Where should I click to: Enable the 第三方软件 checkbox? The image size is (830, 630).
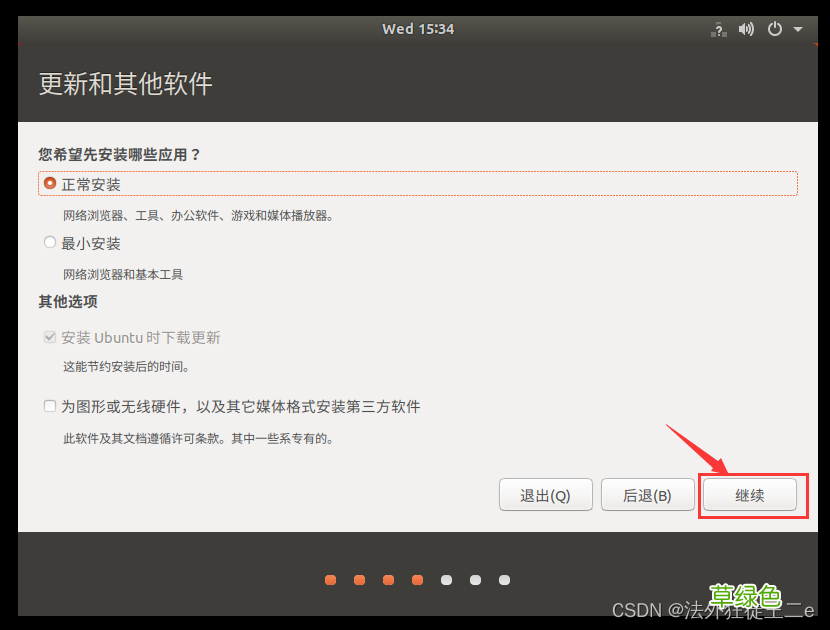[x=49, y=405]
